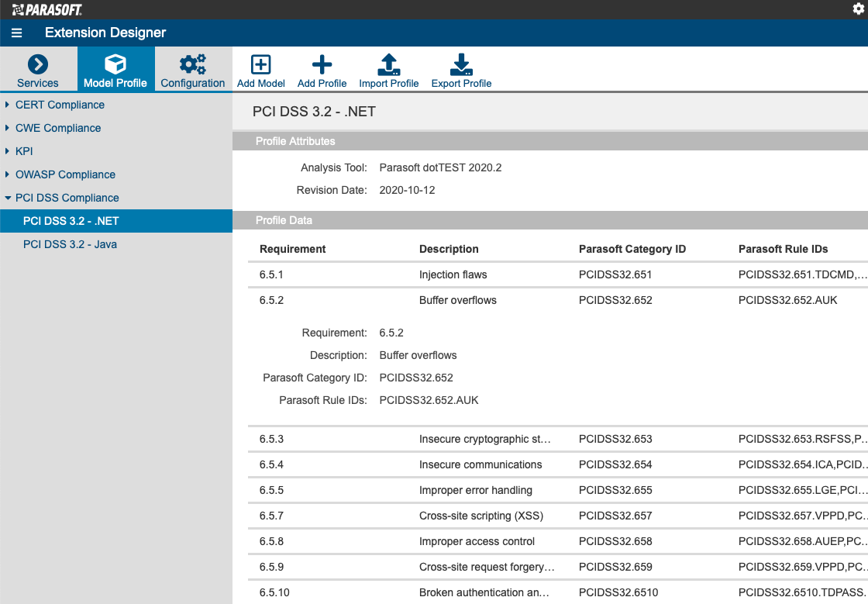Click the Export Profile label
868x604 pixels.
coord(461,83)
